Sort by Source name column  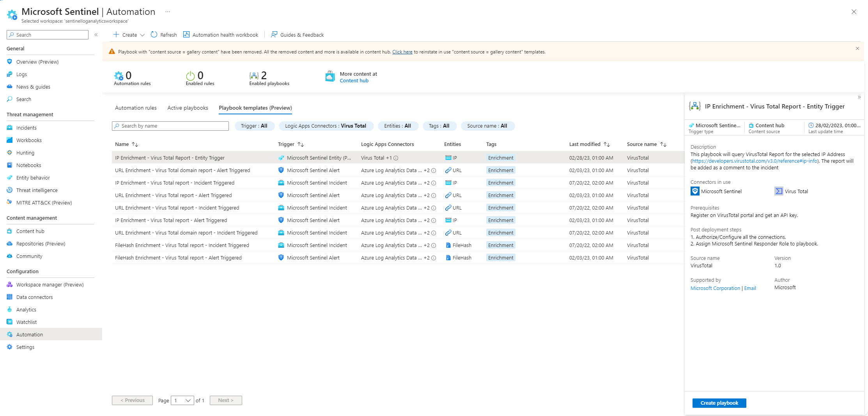point(647,144)
